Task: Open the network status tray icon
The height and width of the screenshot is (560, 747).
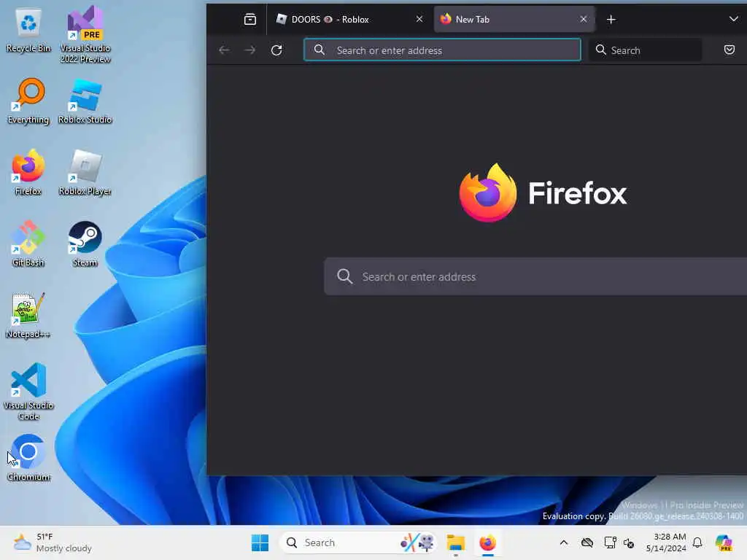Action: [x=610, y=542]
